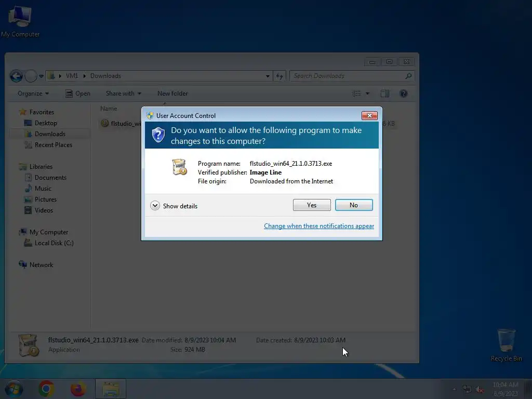Screen dimensions: 532x399
Task: Open the Windows Start button
Action: click(14, 389)
